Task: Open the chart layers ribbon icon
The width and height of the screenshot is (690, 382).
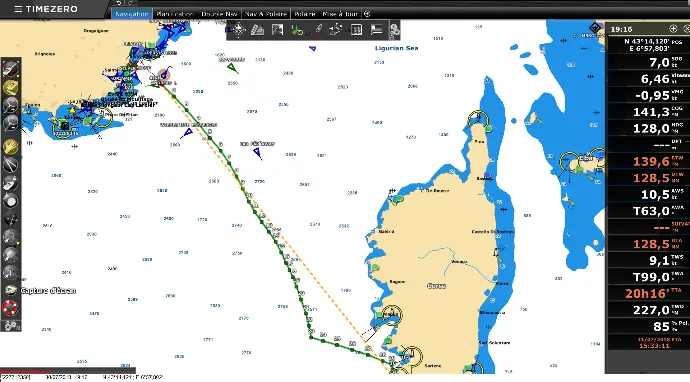Action: [x=257, y=30]
